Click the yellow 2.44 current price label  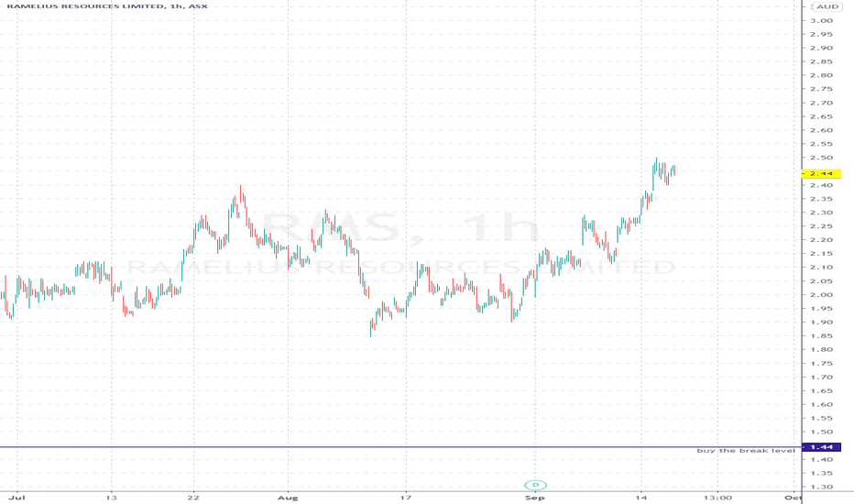[822, 173]
